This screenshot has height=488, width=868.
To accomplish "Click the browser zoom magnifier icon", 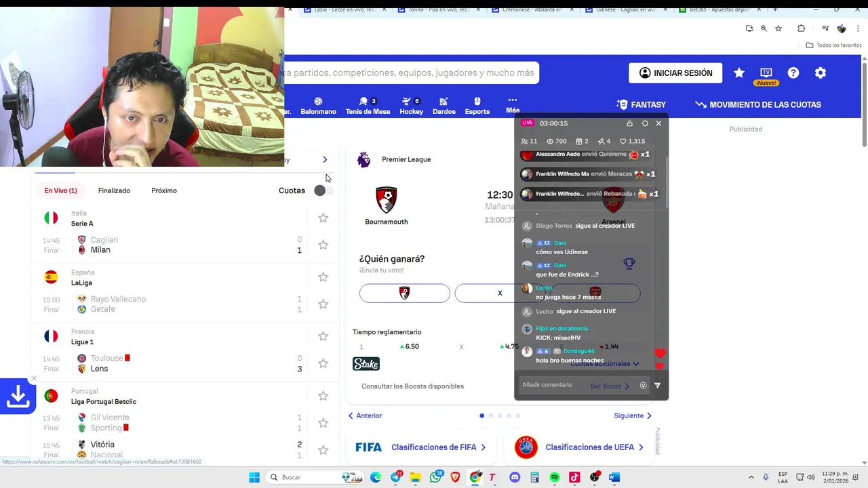I will 764,28.
